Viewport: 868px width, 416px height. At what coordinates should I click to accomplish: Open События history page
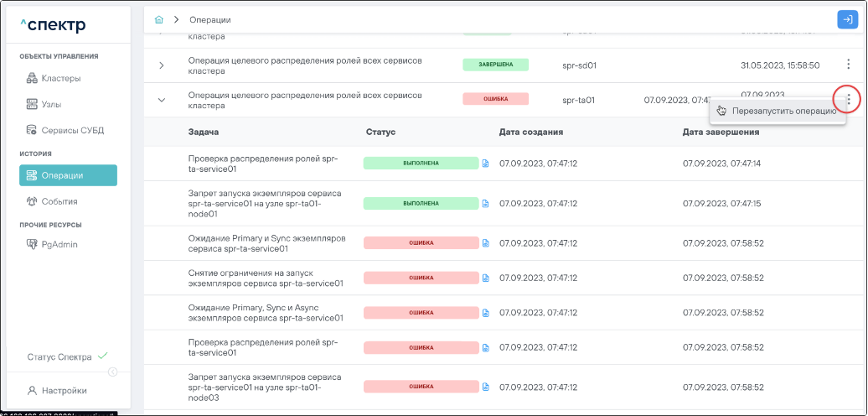click(59, 201)
